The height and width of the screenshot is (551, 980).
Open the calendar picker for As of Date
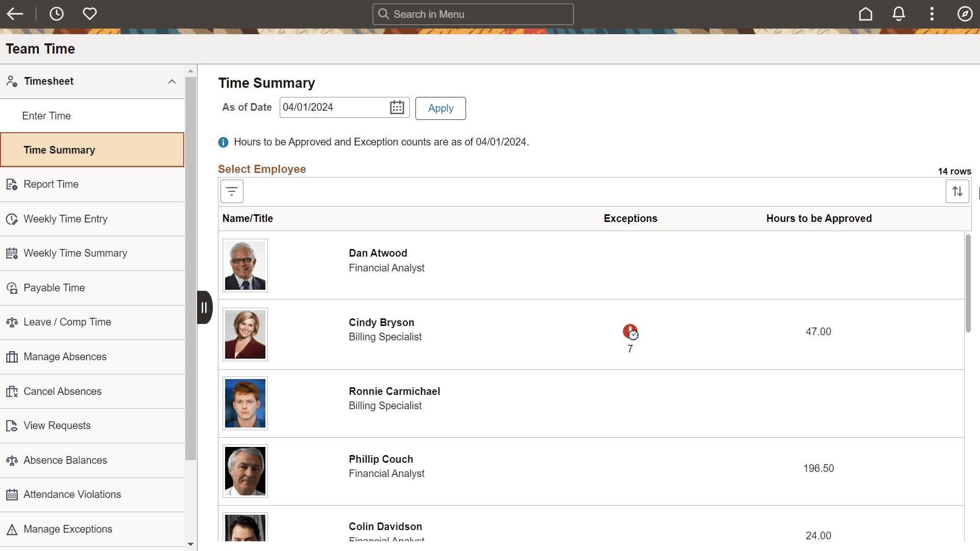pos(397,107)
